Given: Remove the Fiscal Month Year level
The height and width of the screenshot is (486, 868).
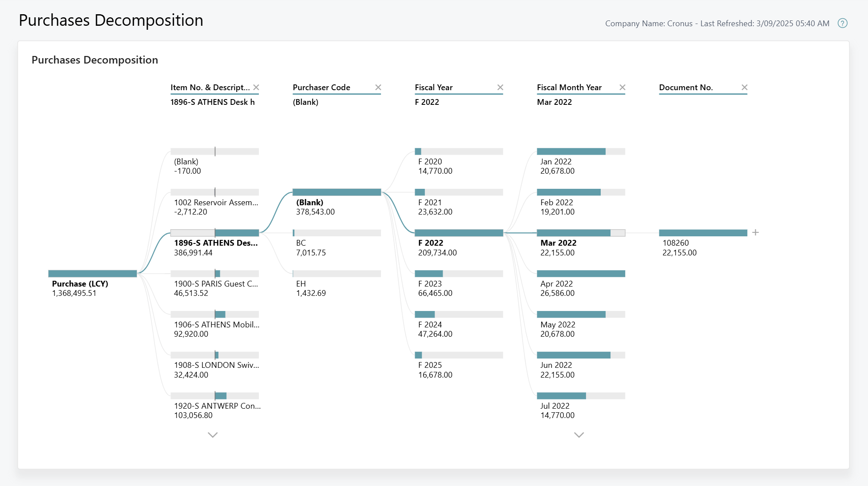Looking at the screenshot, I should (622, 87).
